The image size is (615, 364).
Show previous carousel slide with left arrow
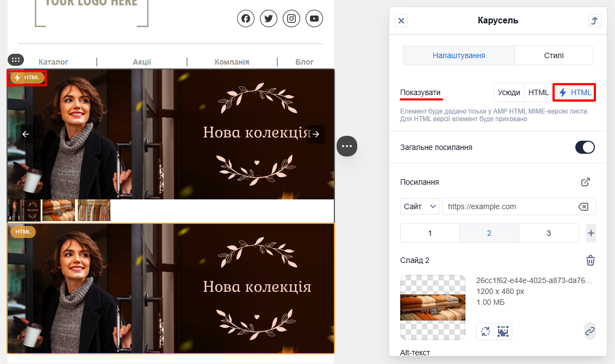[26, 134]
